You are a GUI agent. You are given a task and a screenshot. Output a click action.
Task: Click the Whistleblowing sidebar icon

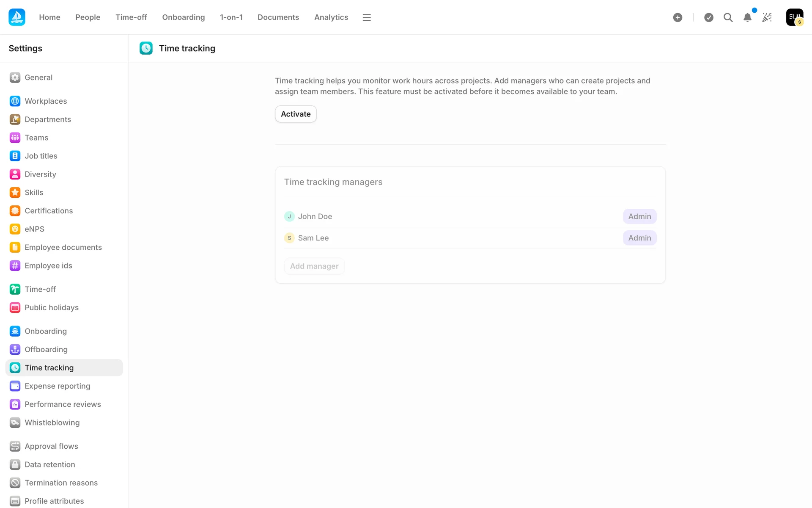pyautogui.click(x=15, y=422)
